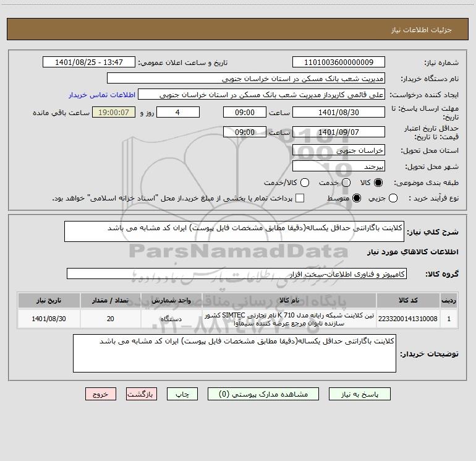Screen dimensions: 476x461
Task: Click the remaining days field showing 4
Action: (x=178, y=112)
